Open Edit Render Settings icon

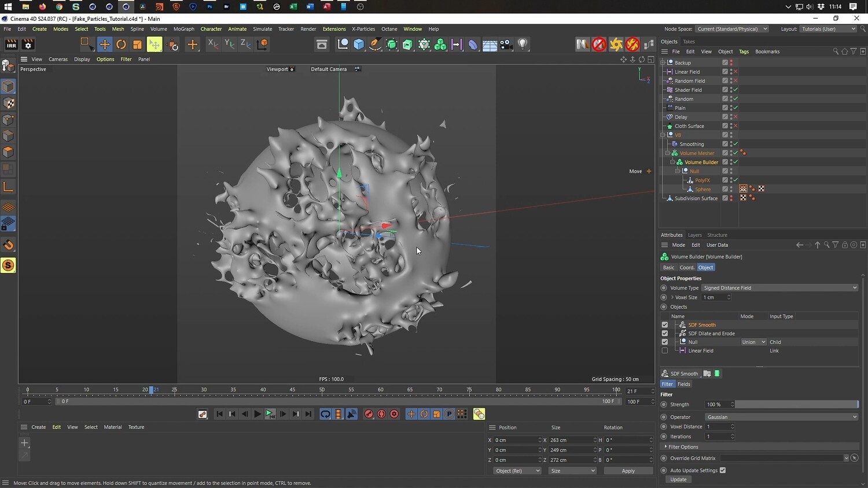pyautogui.click(x=28, y=45)
